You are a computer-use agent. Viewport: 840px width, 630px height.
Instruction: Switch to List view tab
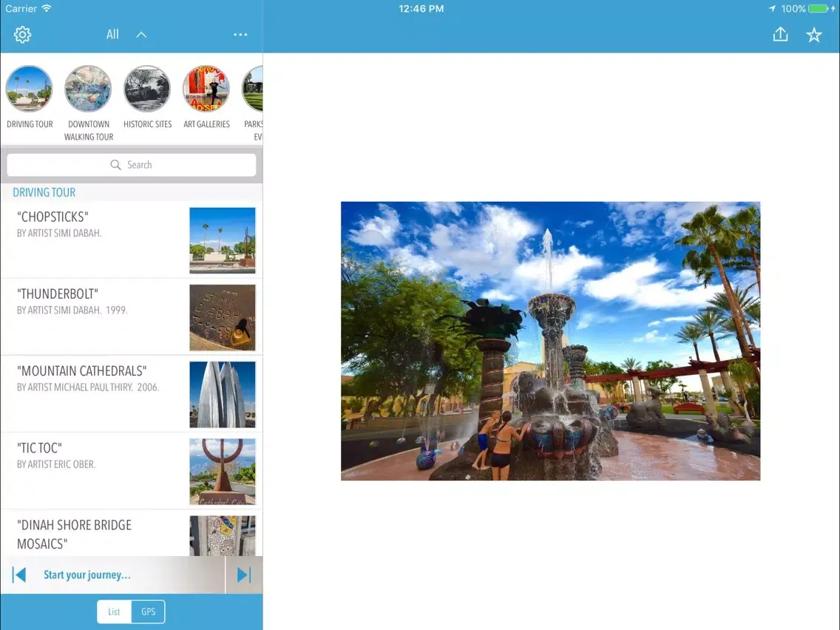point(114,612)
